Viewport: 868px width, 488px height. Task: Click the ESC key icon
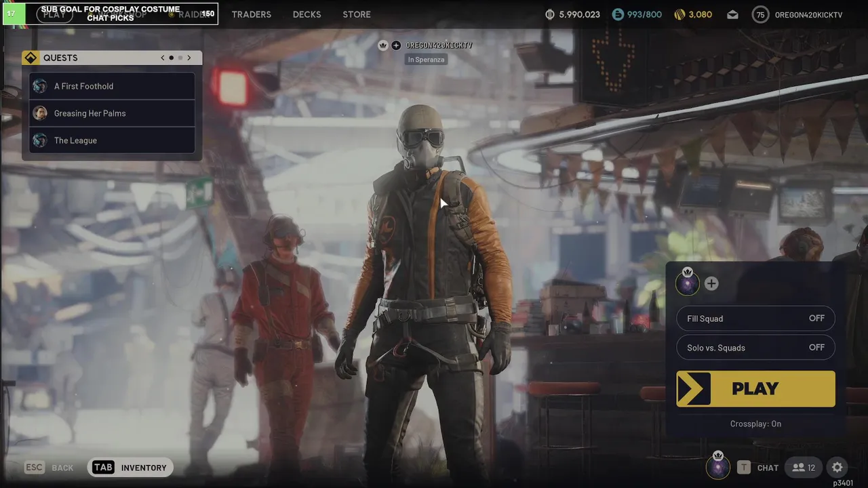(x=35, y=468)
